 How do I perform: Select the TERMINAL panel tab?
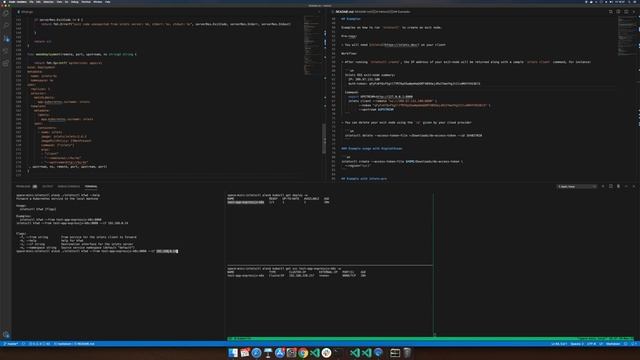click(x=91, y=186)
